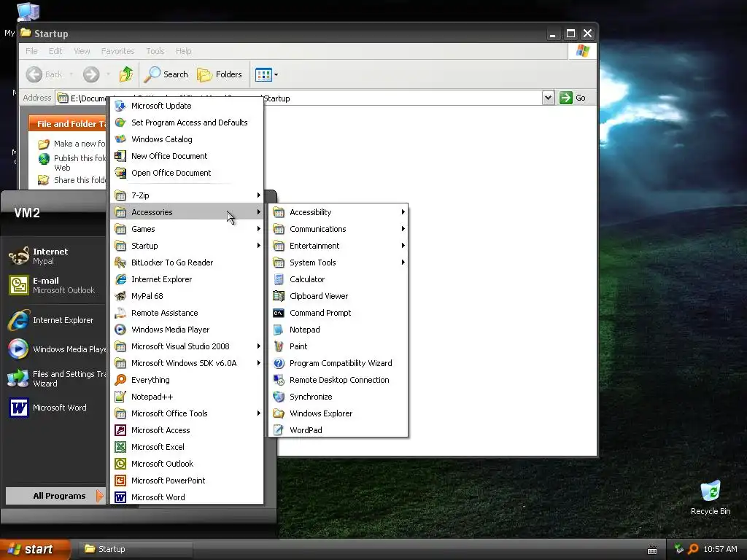Viewport: 747px width, 560px height.
Task: Create a New Office Document
Action: (187, 156)
